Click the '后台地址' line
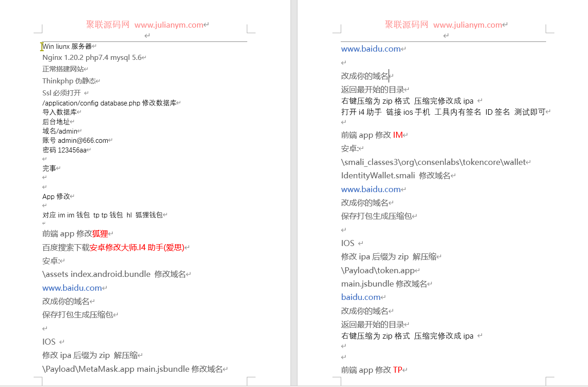The height and width of the screenshot is (387, 588). tap(56, 122)
